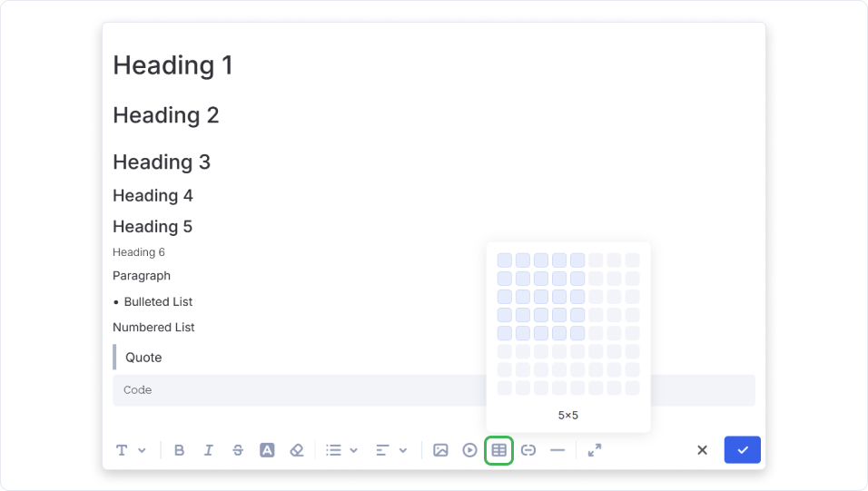Toggle bold formatting
Viewport: 868px width, 491px height.
click(179, 450)
